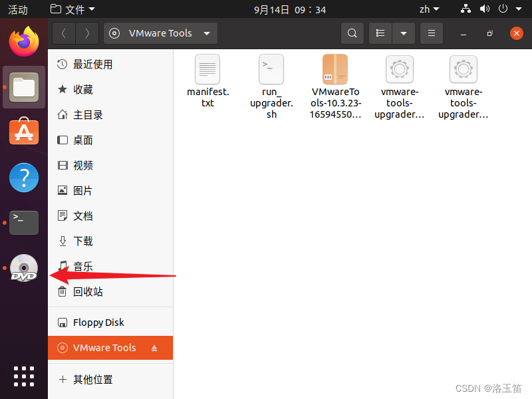532x399 pixels.
Task: Open the 回收站 trash
Action: click(x=110, y=291)
